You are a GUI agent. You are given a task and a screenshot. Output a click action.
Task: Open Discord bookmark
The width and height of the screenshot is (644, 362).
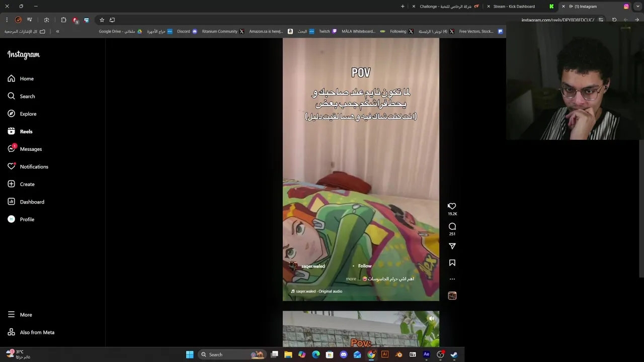click(x=187, y=31)
